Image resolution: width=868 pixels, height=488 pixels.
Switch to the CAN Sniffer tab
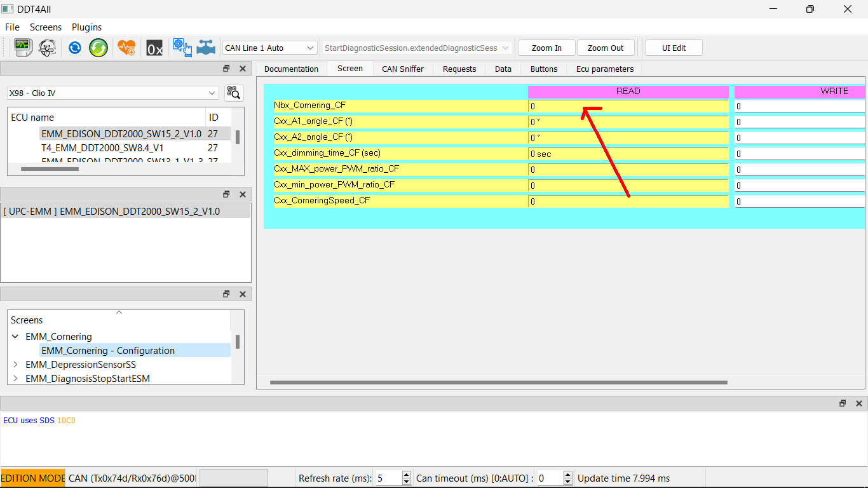click(x=402, y=69)
